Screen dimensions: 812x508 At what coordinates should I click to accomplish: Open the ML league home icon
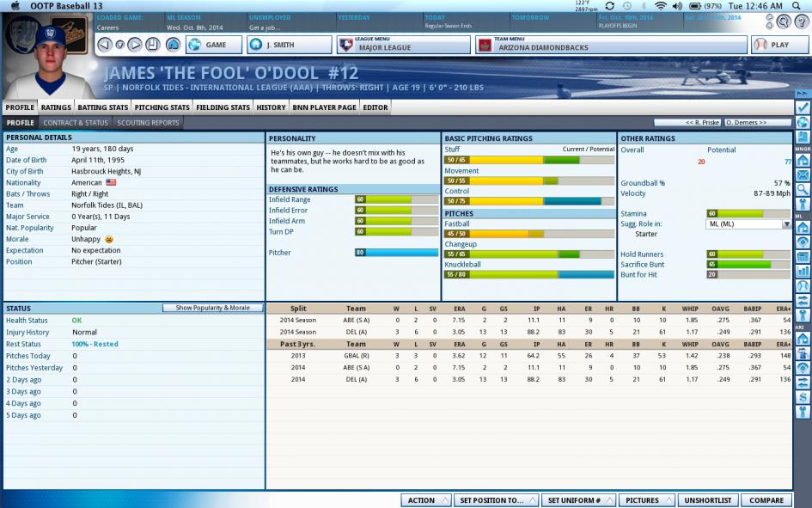[803, 227]
